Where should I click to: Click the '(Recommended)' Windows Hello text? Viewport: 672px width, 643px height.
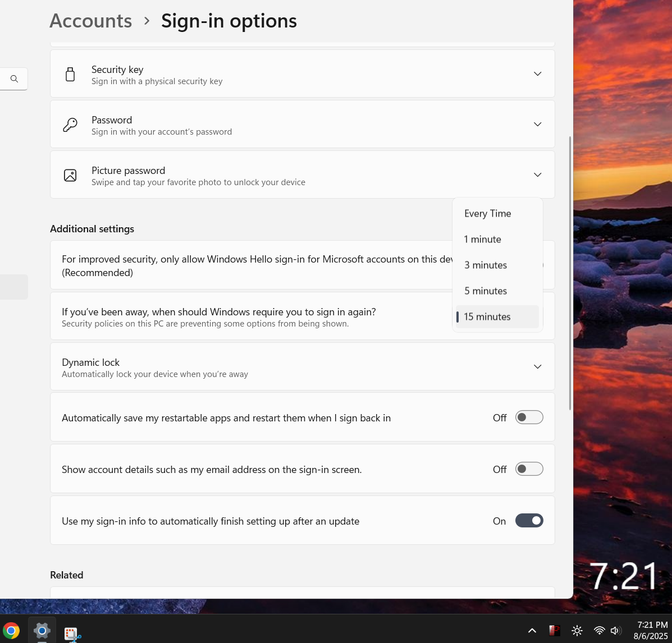(x=97, y=273)
